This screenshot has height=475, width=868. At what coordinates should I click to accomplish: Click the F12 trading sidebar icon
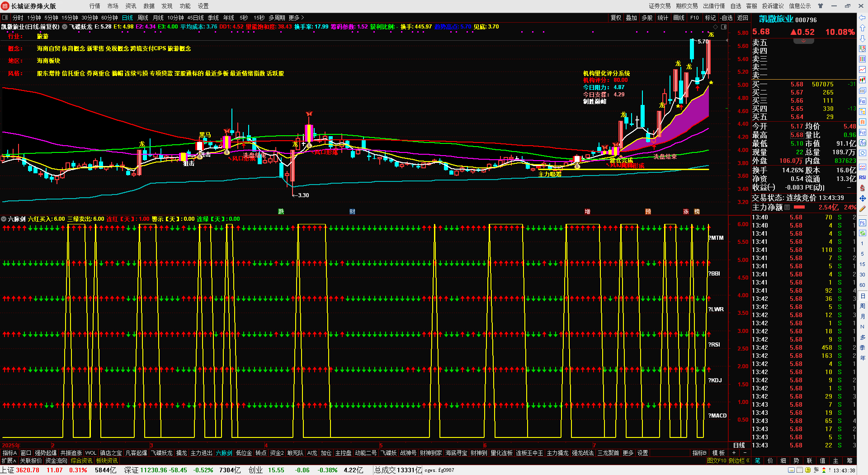click(x=863, y=133)
